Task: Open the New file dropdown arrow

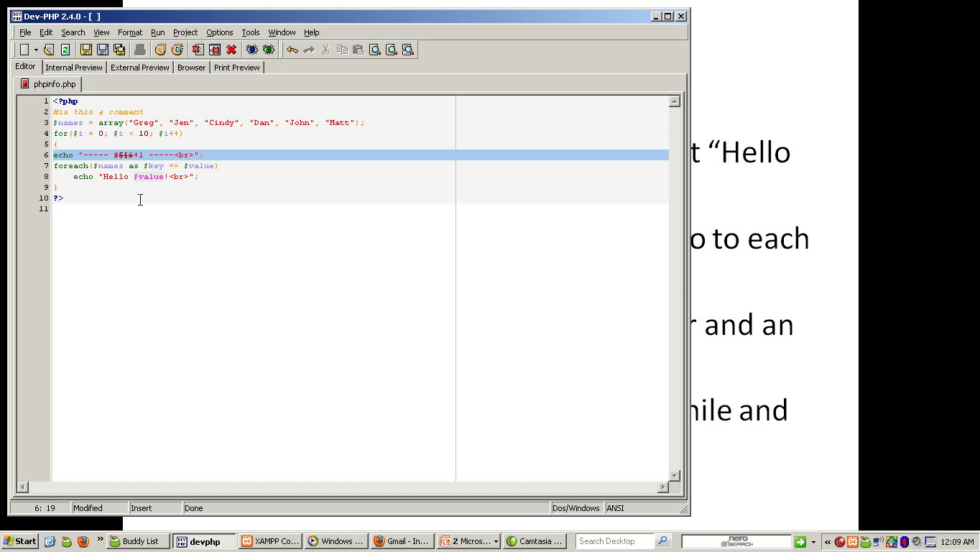Action: tap(36, 50)
